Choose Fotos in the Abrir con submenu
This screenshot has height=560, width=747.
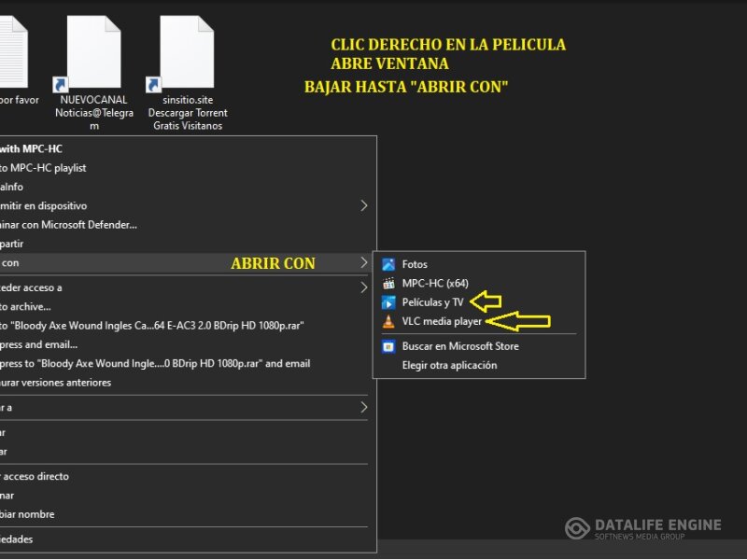(x=415, y=265)
